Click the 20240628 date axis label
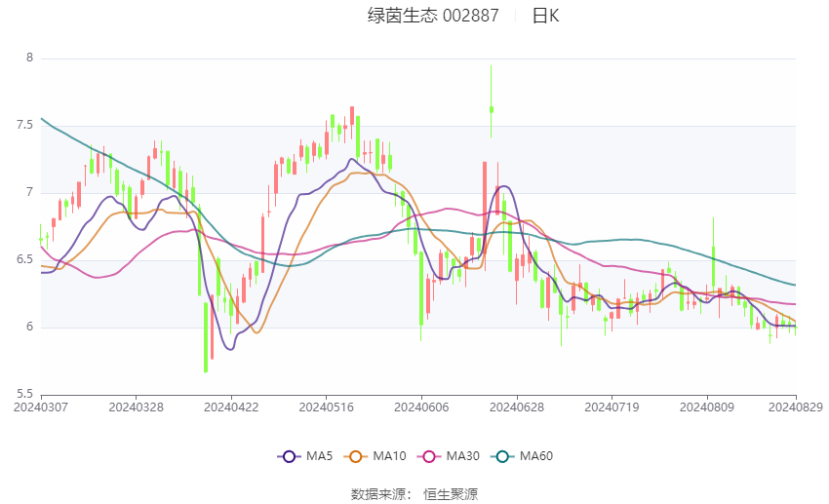The height and width of the screenshot is (504, 829). click(x=517, y=407)
